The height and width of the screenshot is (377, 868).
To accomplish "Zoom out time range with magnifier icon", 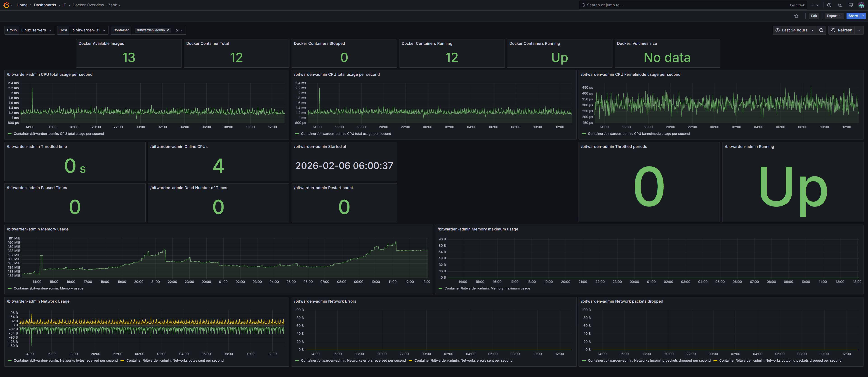I will point(821,30).
